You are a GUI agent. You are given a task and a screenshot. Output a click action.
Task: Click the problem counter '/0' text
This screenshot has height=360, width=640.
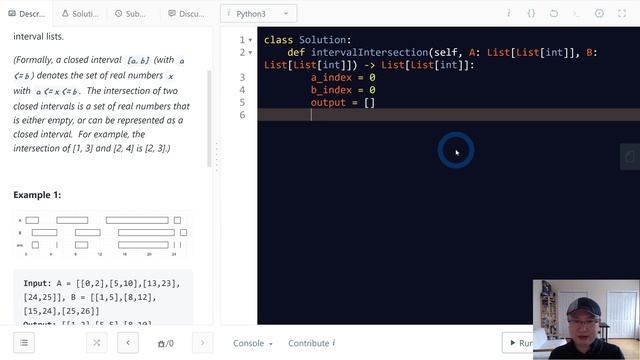[166, 344]
